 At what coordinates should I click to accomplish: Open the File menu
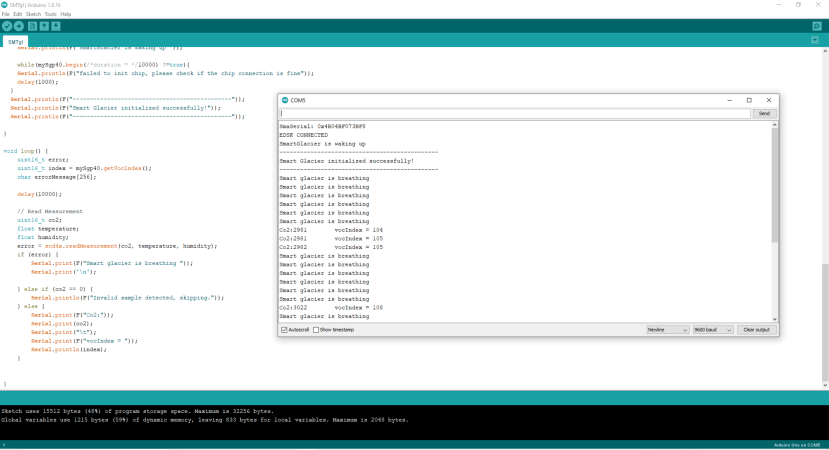tap(5, 14)
